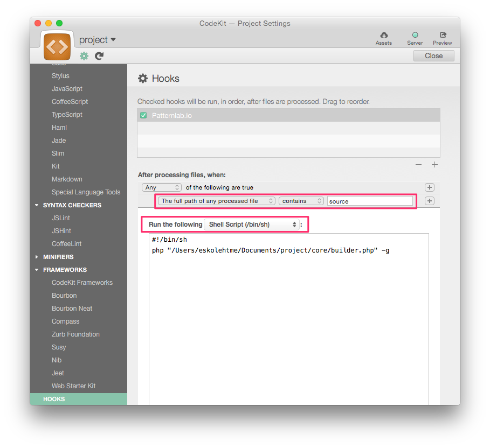Open Bourbon framework settings
Viewport: 490px width, 448px height.
[64, 296]
